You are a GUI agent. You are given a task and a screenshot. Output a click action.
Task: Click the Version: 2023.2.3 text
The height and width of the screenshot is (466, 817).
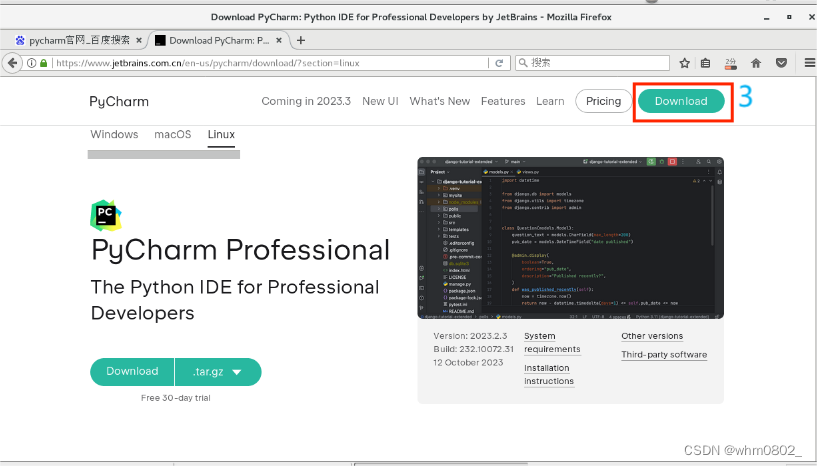pos(470,336)
